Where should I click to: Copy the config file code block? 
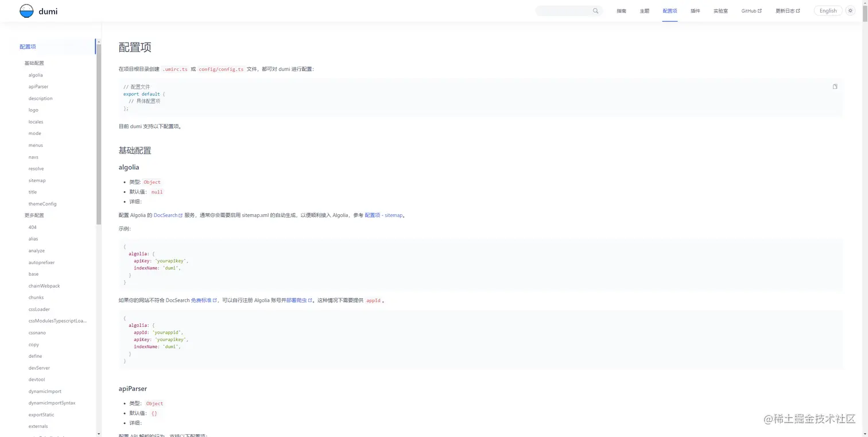point(835,87)
